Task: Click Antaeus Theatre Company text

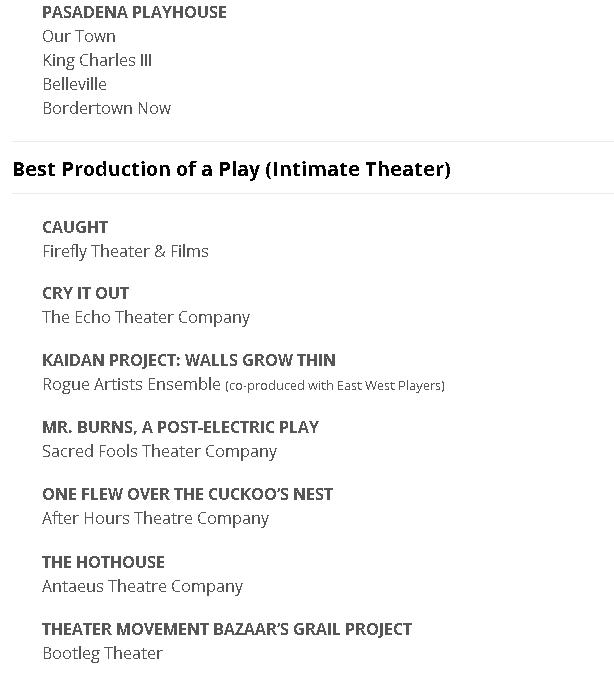Action: (x=142, y=586)
